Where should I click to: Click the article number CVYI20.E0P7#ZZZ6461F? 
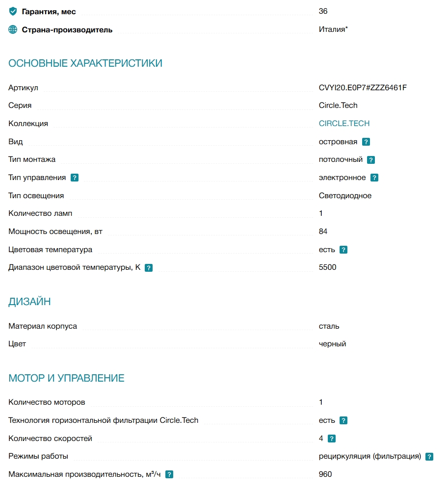[363, 87]
